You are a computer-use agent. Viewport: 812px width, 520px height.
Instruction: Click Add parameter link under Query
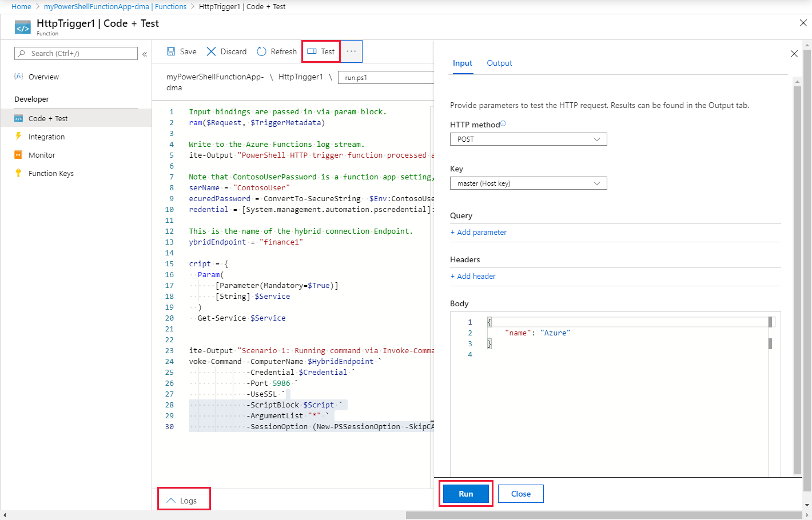(479, 233)
